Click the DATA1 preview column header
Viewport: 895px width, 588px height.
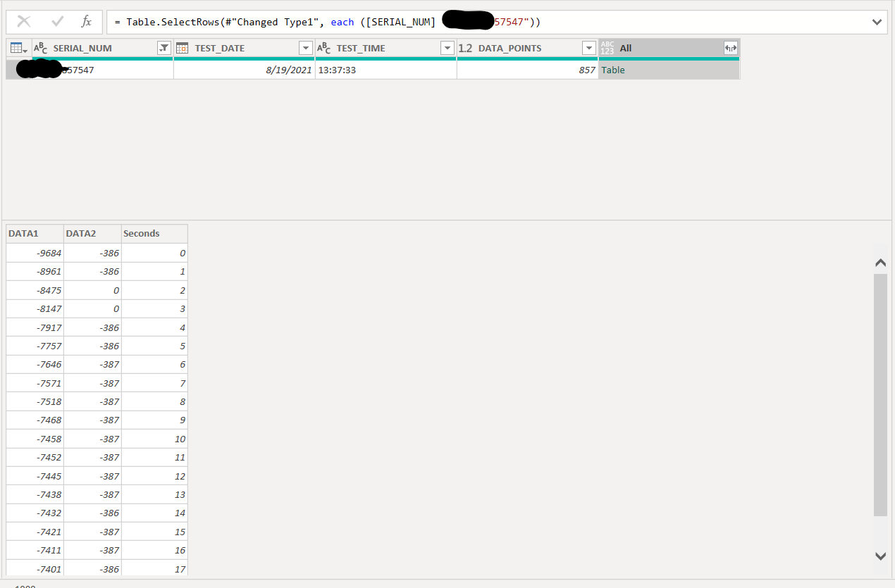(35, 234)
